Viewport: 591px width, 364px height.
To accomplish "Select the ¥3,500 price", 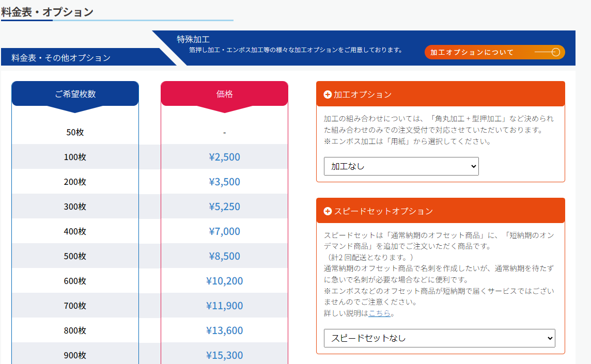I will pos(224,182).
